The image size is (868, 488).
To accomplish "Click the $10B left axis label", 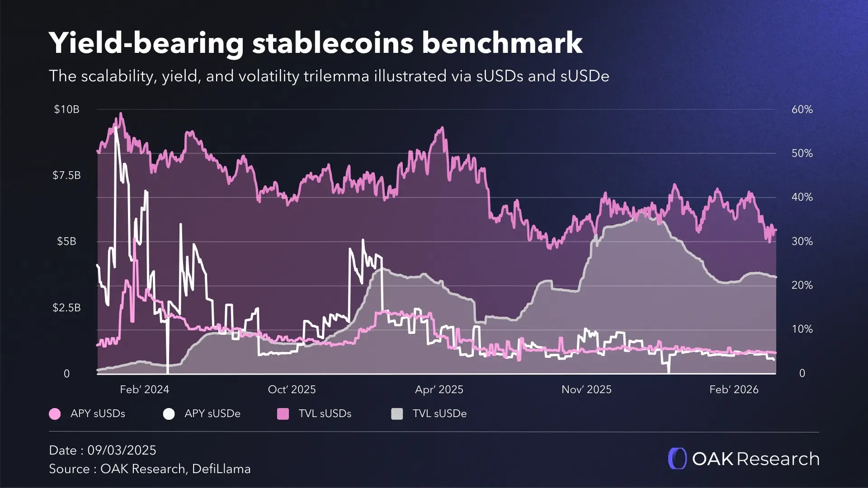I will [66, 109].
